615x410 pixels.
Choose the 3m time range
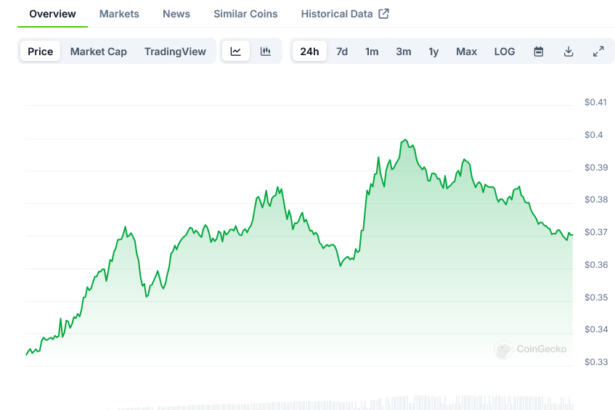[x=403, y=52]
